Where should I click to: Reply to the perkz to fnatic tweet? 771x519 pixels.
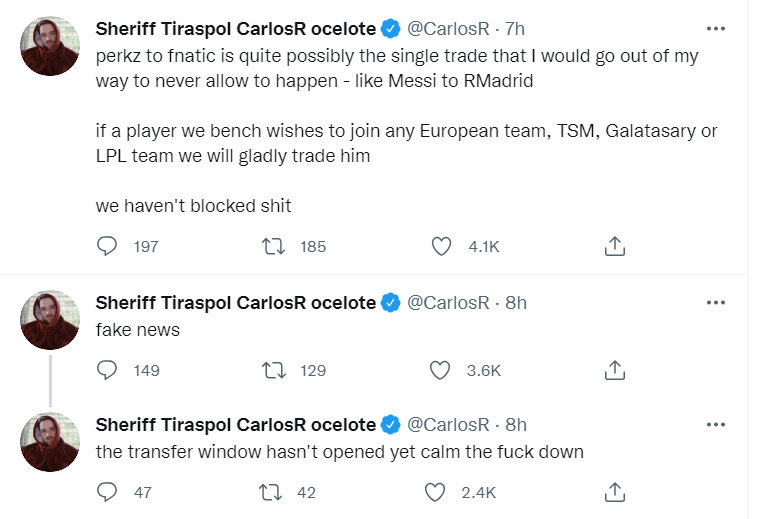[108, 245]
